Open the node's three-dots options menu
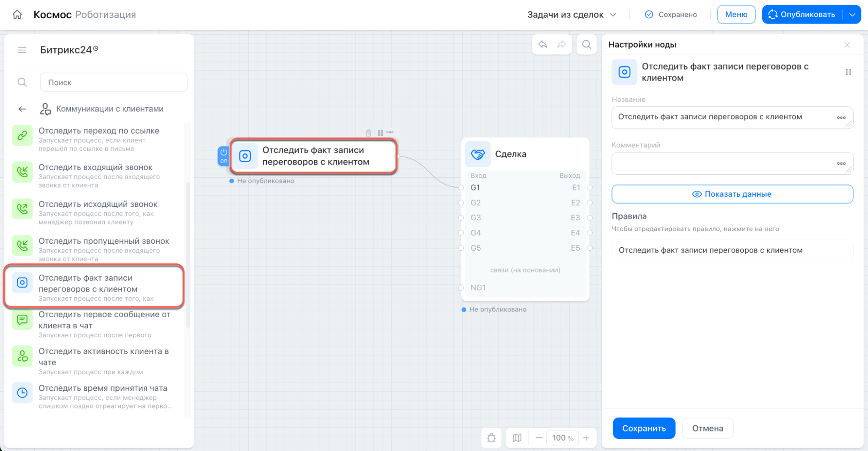Image resolution: width=868 pixels, height=451 pixels. pyautogui.click(x=390, y=133)
